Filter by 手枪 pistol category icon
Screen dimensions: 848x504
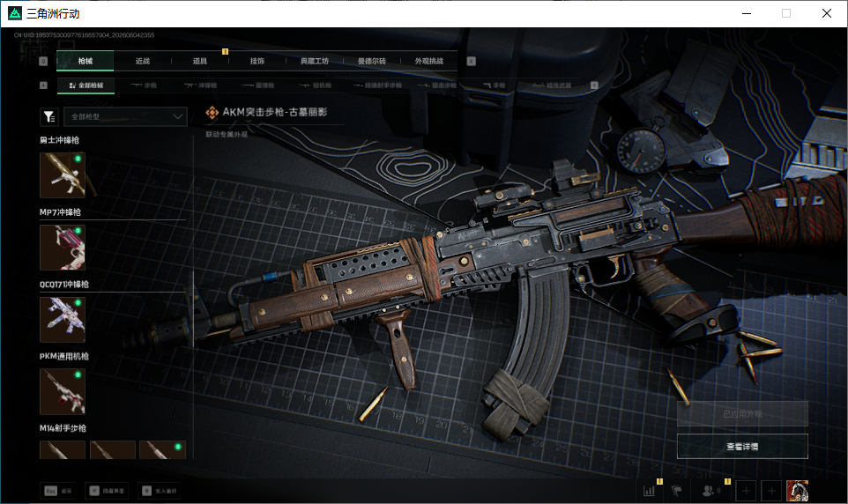[x=495, y=85]
